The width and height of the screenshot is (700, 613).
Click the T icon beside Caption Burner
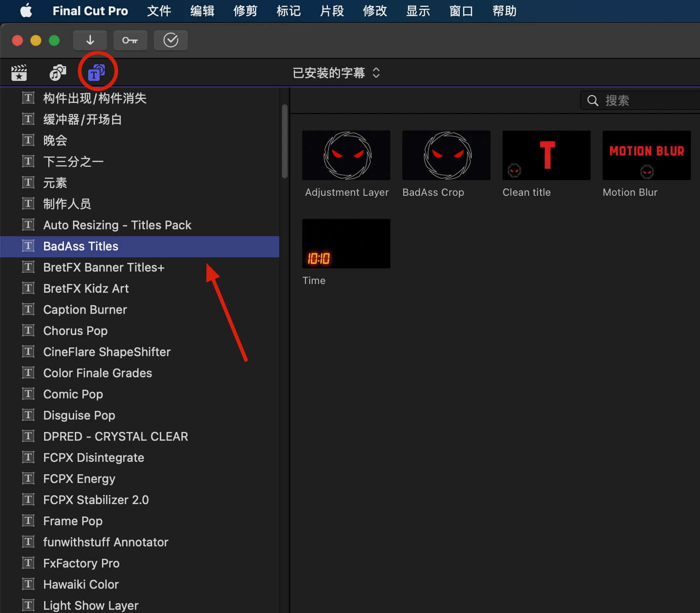[28, 309]
